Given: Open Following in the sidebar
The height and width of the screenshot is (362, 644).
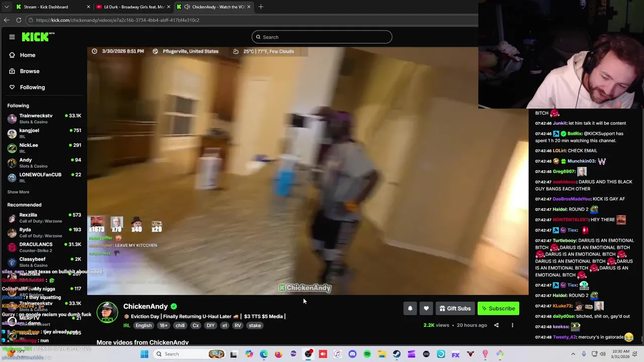Looking at the screenshot, I should click(32, 87).
